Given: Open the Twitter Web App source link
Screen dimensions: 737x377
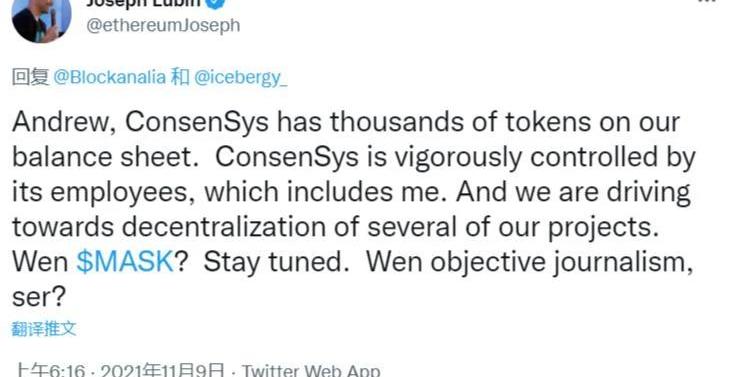Looking at the screenshot, I should click(311, 370).
